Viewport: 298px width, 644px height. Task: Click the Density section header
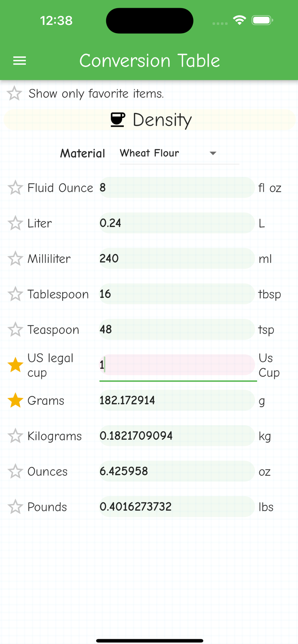tap(162, 120)
